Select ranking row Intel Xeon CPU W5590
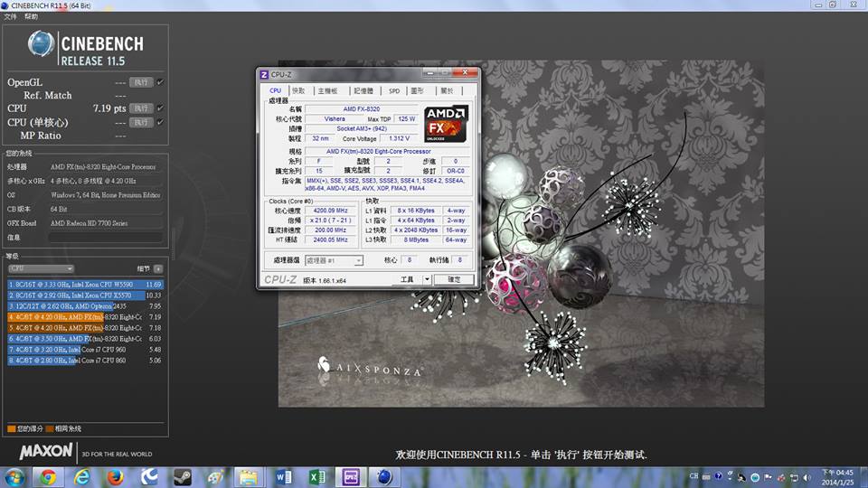868x488 pixels. point(85,285)
